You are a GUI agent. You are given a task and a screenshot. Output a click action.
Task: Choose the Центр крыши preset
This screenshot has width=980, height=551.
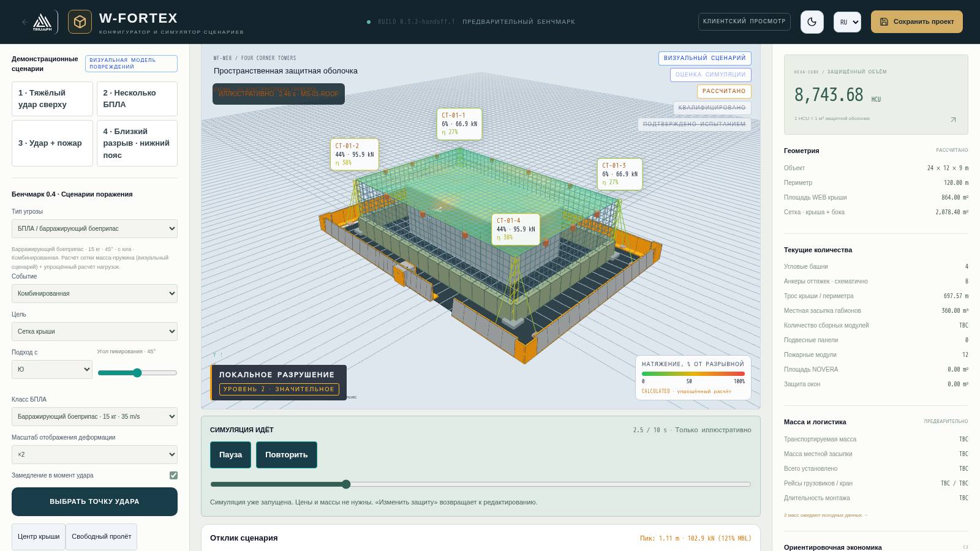[x=39, y=537]
